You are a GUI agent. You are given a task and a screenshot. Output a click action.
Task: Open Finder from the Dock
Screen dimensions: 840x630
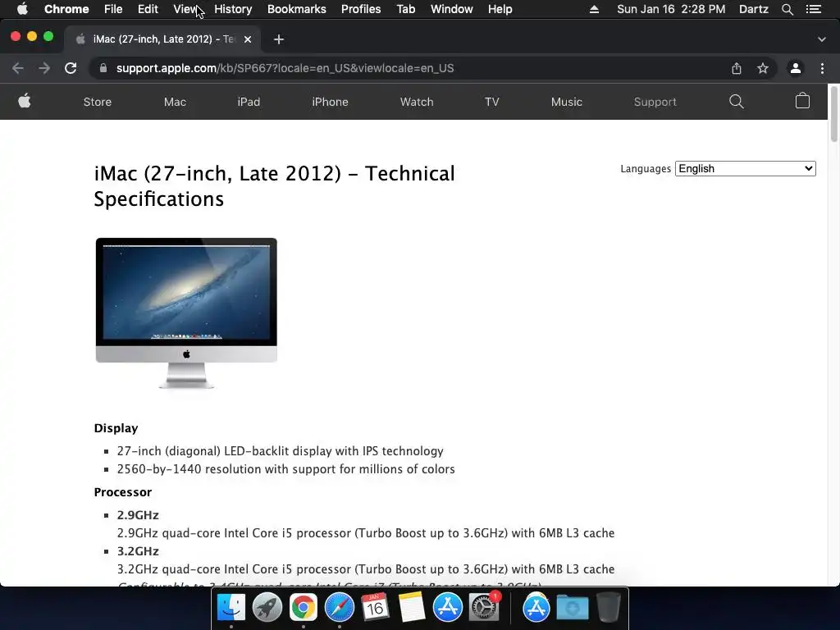point(231,608)
